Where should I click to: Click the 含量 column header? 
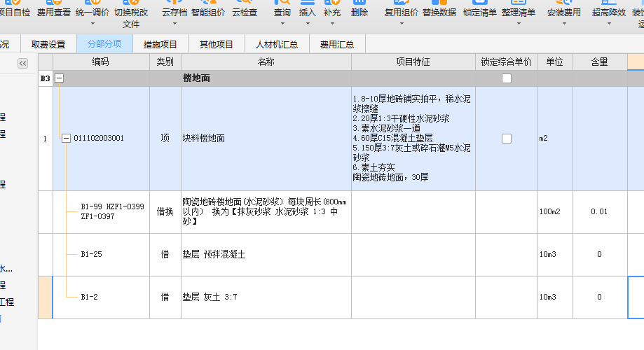600,62
